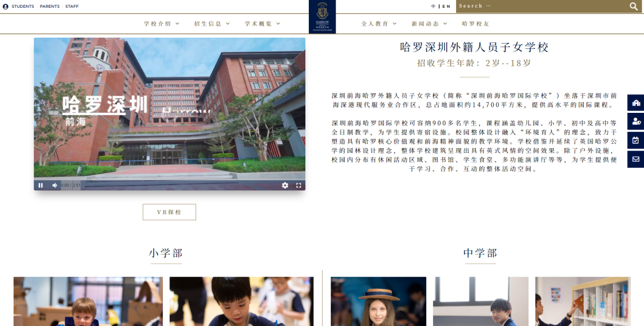Click the user shield sidebar icon
Viewport: 644px width, 326px height.
[x=636, y=122]
